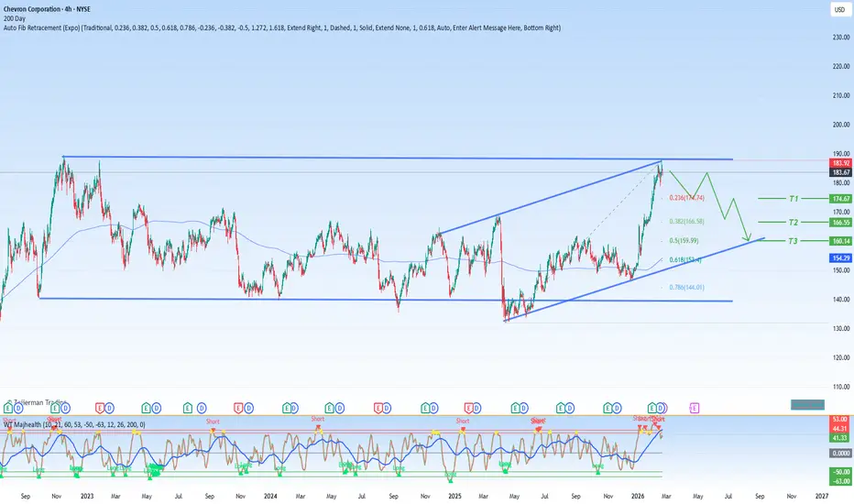This screenshot has height=504, width=854.
Task: Open the USD currency selector
Action: [x=840, y=9]
